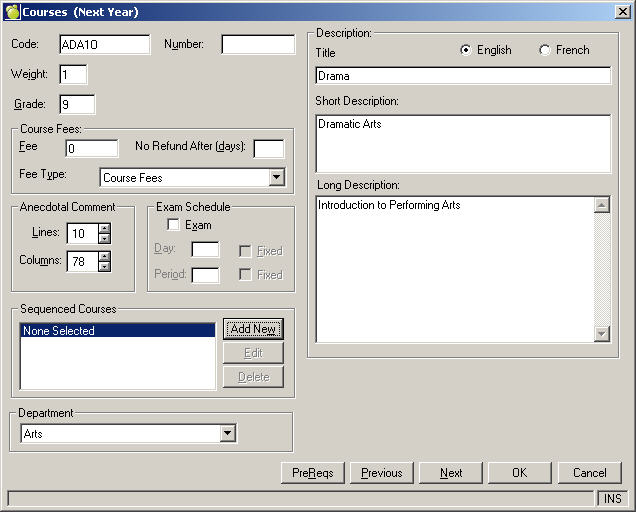Click Add New sequenced course button
Image resolution: width=636 pixels, height=512 pixels.
tap(253, 329)
